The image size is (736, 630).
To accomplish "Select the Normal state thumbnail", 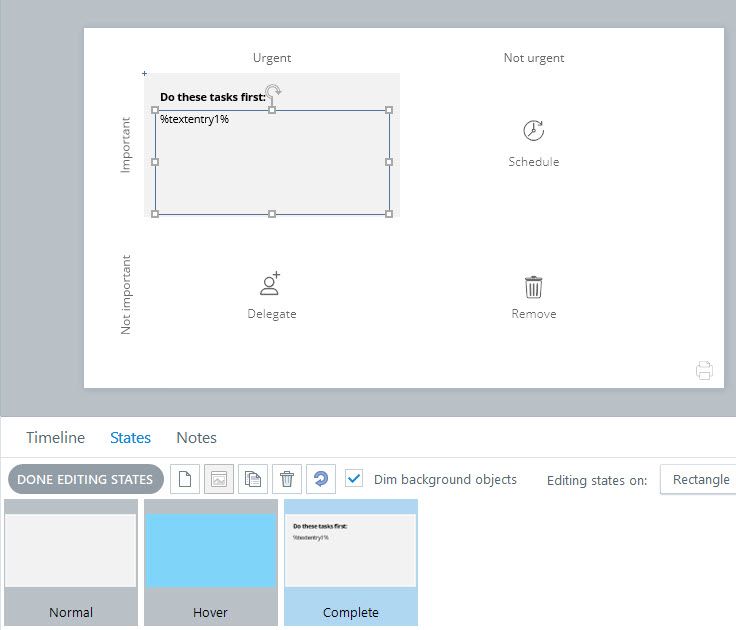I will tap(70, 562).
